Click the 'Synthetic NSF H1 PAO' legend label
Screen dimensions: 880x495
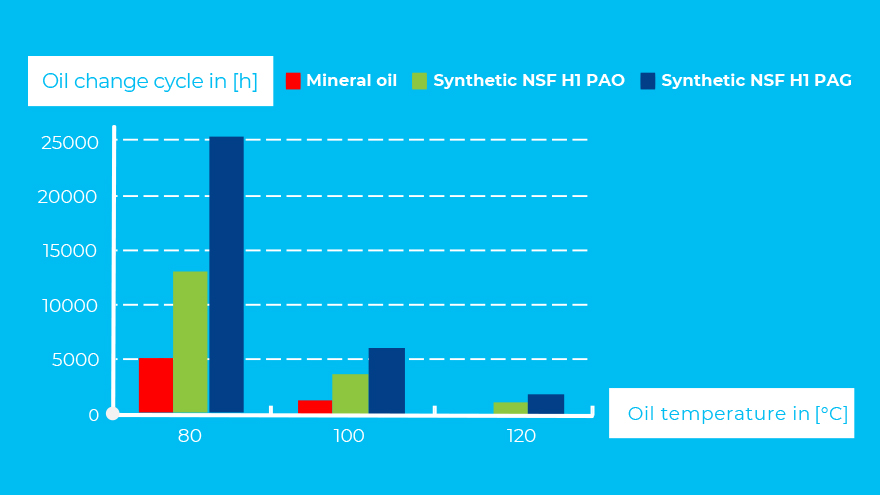click(529, 80)
